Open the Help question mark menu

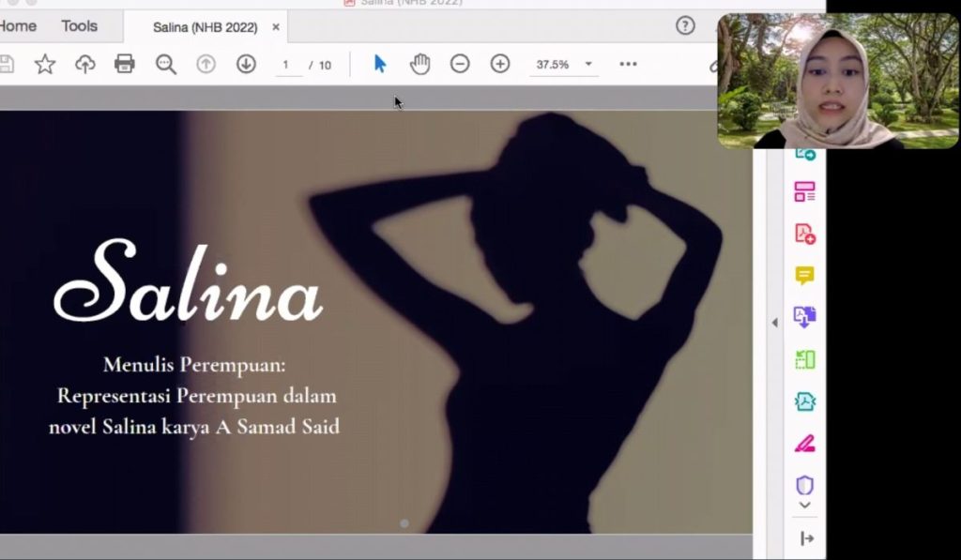[x=685, y=25]
